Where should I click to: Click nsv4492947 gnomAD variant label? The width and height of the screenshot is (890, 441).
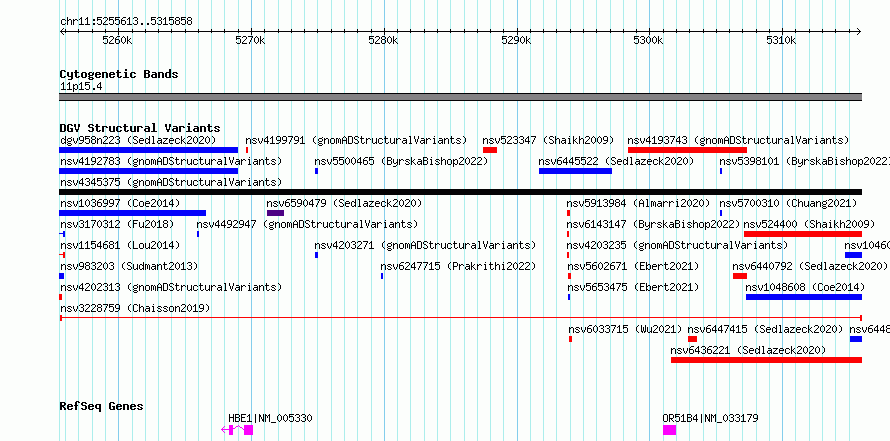(307, 224)
